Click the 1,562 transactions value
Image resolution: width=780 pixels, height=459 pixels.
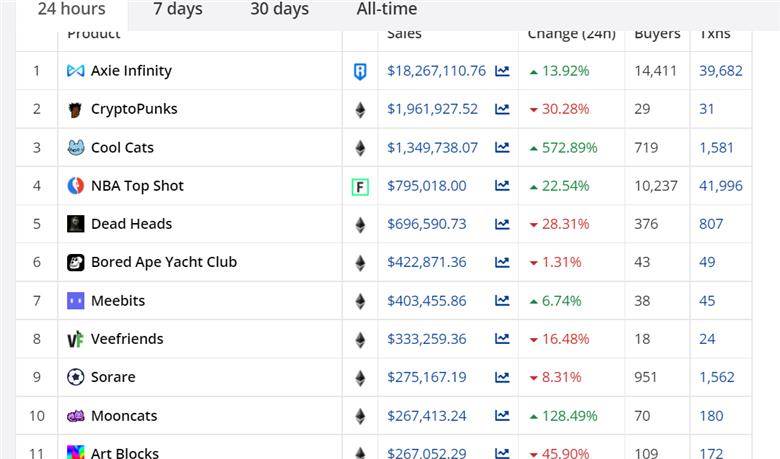[x=716, y=377]
